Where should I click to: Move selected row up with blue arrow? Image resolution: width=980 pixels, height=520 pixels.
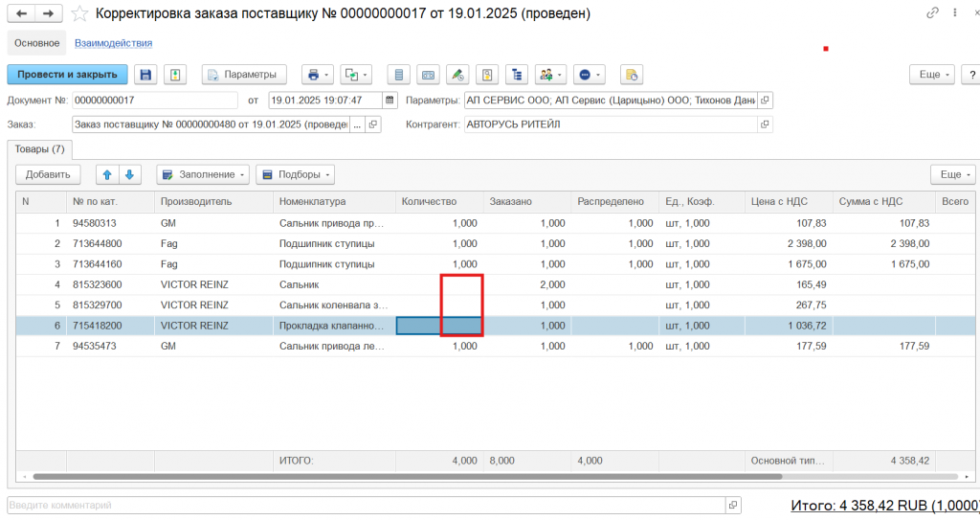(107, 174)
